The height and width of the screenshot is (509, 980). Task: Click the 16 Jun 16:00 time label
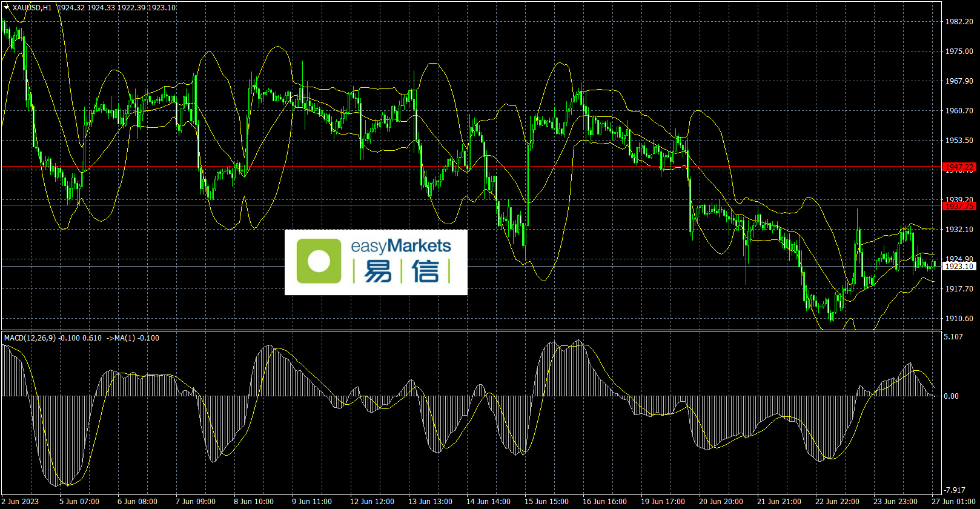pyautogui.click(x=604, y=502)
